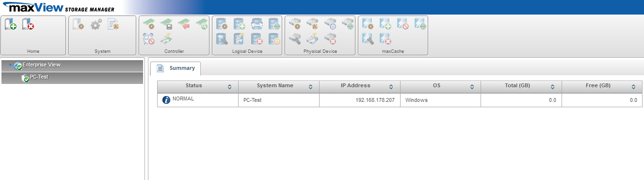Click the create logical device green plus icon
644x180 pixels.
(239, 24)
